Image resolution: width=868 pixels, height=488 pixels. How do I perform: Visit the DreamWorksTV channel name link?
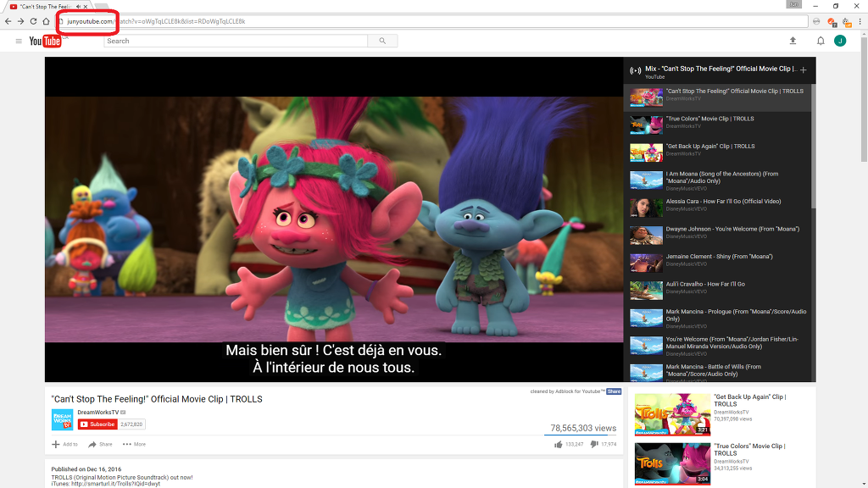[98, 413]
